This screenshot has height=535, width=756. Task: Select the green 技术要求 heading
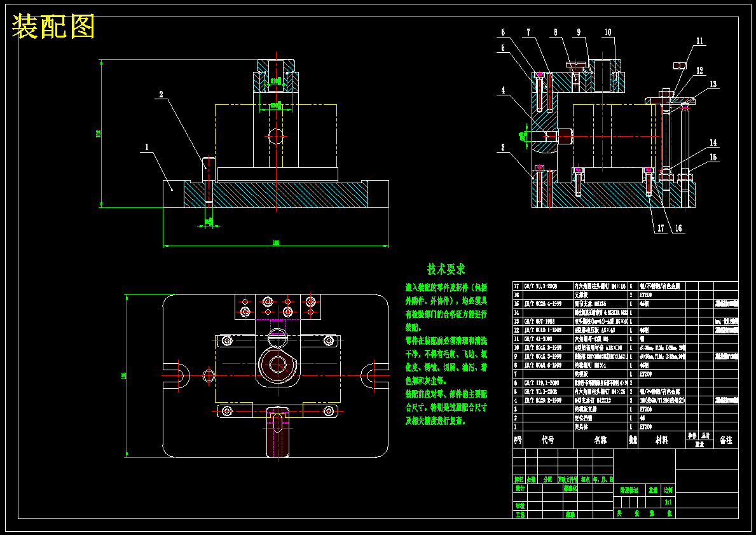tap(446, 268)
